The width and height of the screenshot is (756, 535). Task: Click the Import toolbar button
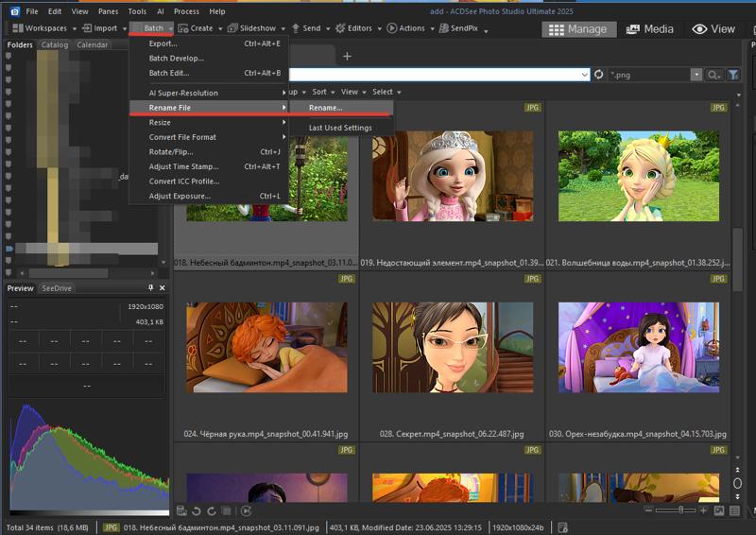click(100, 28)
